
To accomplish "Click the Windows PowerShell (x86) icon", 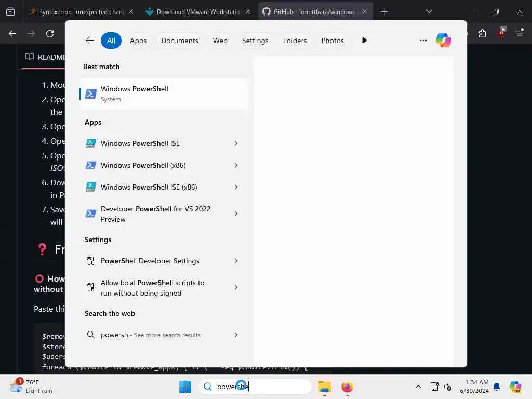I will pos(90,165).
